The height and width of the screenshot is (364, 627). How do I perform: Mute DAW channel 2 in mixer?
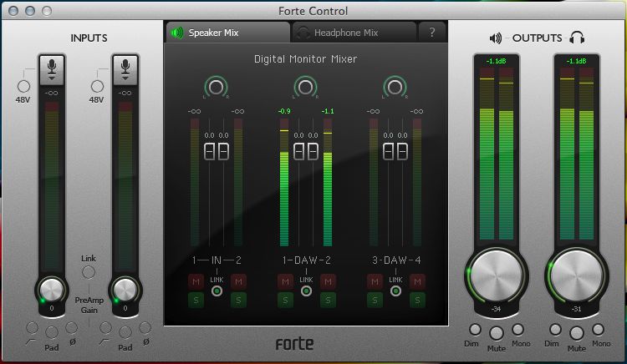tap(328, 282)
